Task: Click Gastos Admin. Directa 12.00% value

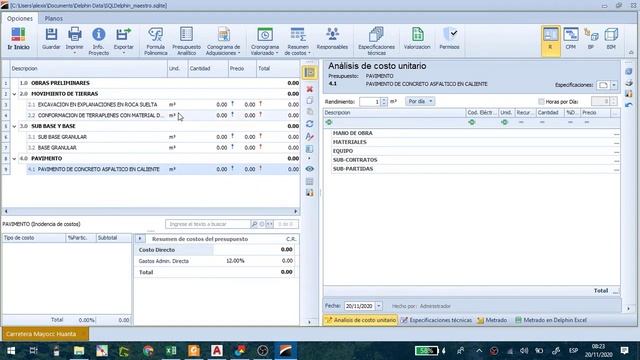Action: point(235,260)
